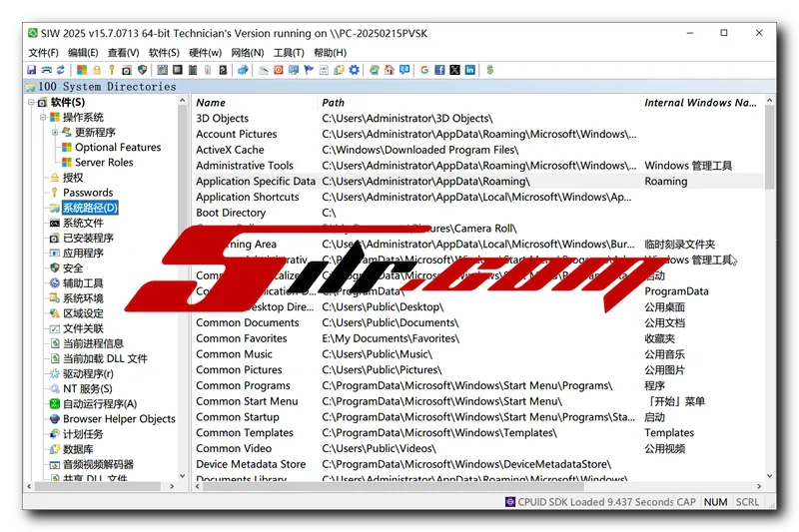Screen dimensions: 799x532
Task: Open the 软件(S) menu
Action: (x=164, y=53)
